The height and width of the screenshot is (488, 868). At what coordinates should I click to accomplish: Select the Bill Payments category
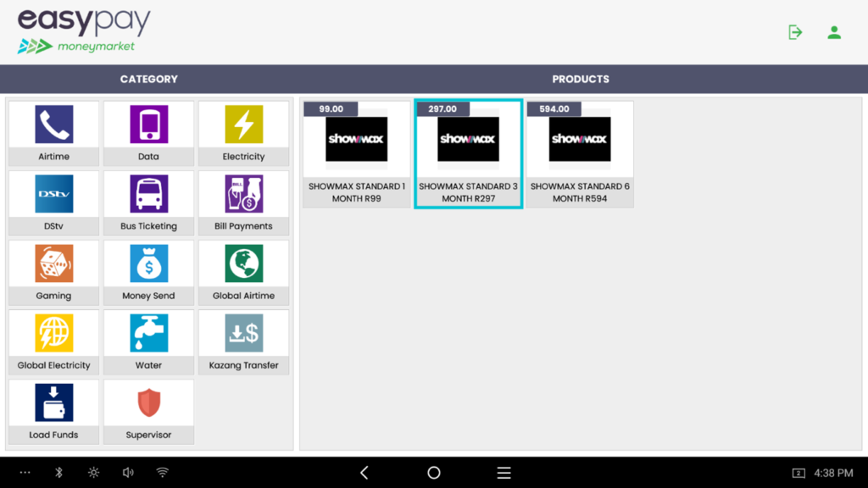243,203
